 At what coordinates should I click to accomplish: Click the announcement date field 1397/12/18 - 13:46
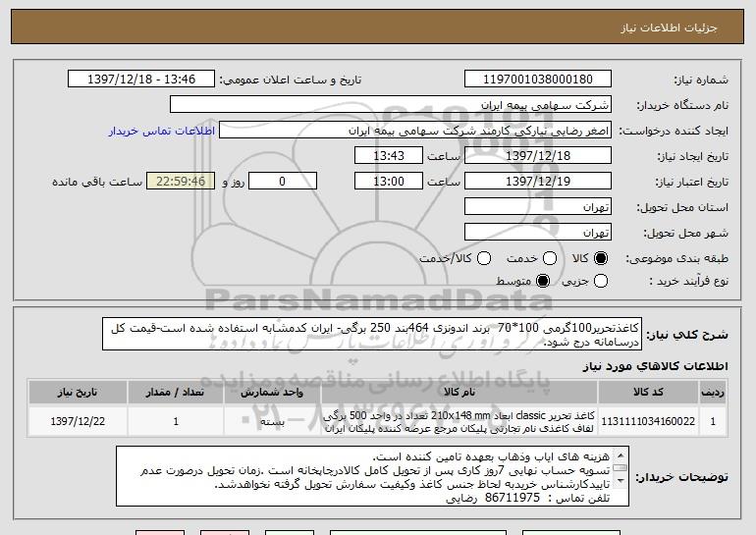point(141,80)
